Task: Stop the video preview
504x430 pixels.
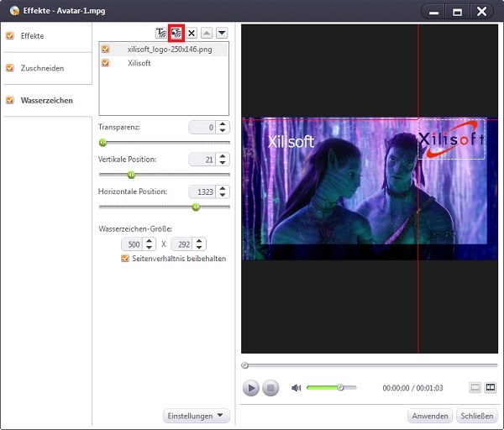Action: 270,388
